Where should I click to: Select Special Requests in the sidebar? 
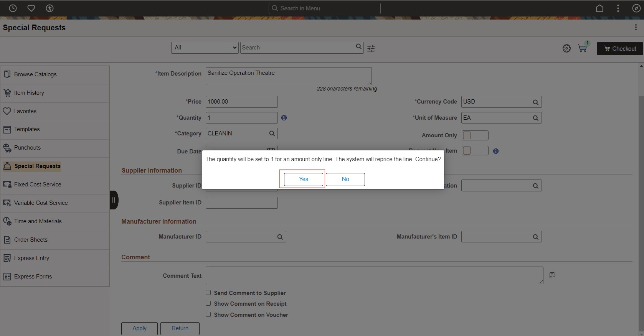pyautogui.click(x=55, y=166)
